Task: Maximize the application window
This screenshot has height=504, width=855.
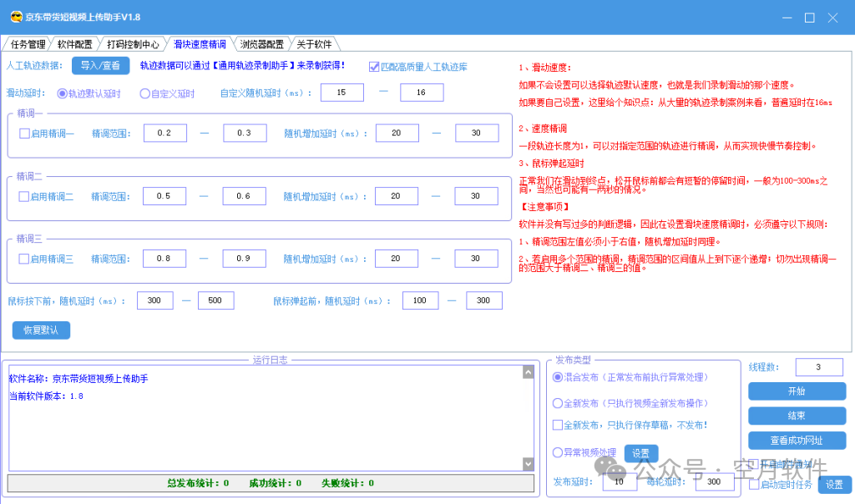Action: (810, 18)
